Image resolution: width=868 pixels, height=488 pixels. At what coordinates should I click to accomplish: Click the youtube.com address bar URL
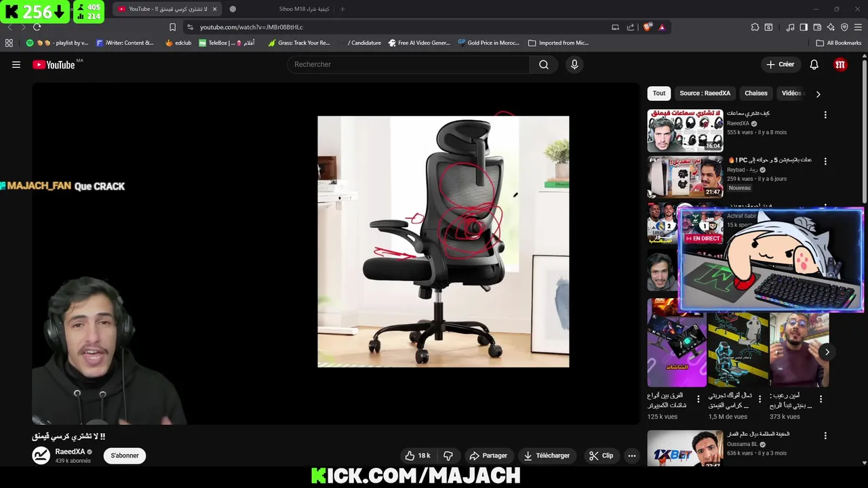tap(251, 27)
